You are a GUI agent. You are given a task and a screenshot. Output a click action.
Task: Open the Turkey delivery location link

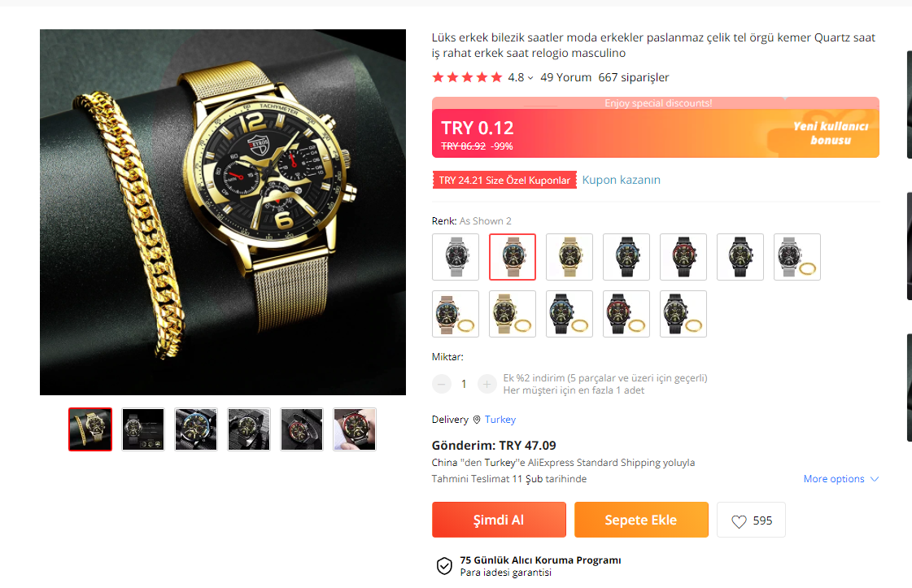(x=500, y=420)
